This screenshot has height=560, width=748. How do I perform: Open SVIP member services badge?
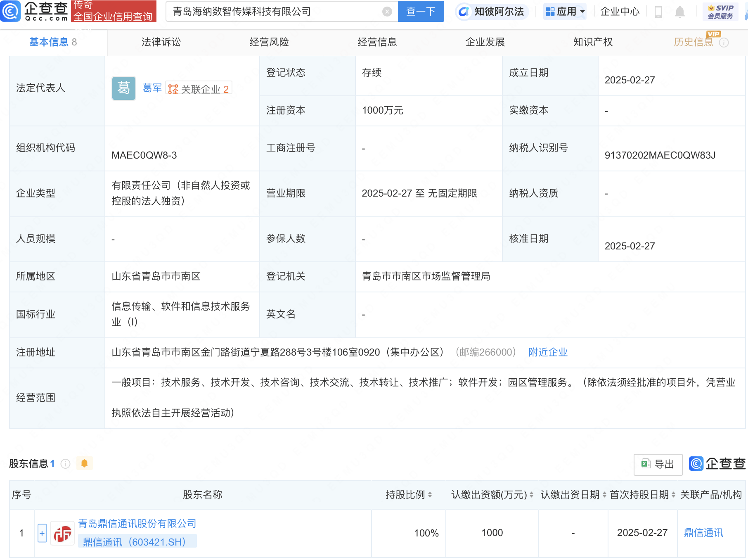tap(720, 12)
